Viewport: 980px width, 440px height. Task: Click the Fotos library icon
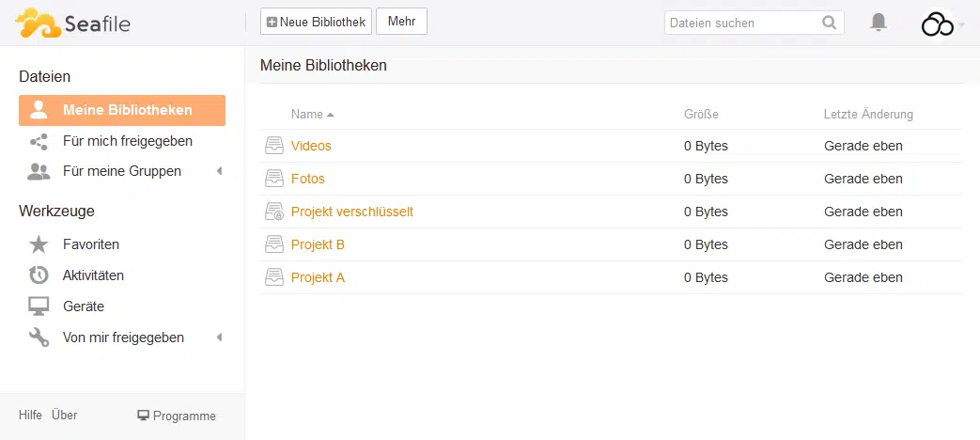click(273, 179)
